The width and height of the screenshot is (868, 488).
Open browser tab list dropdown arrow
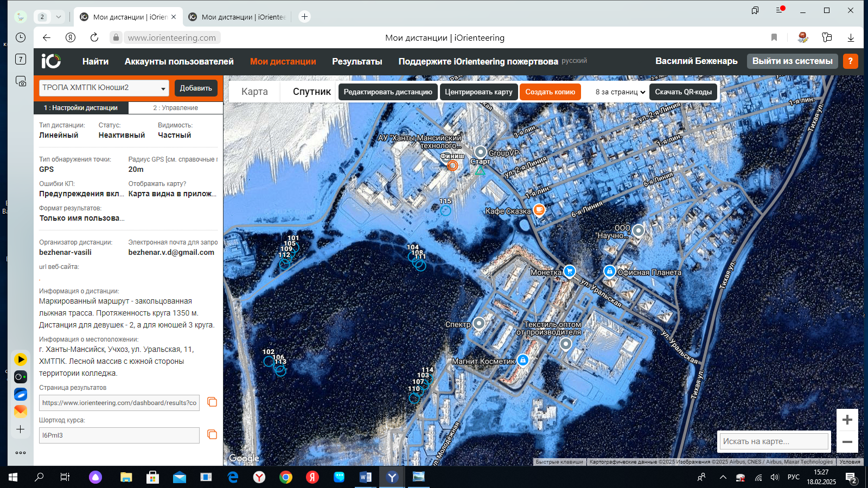click(59, 17)
